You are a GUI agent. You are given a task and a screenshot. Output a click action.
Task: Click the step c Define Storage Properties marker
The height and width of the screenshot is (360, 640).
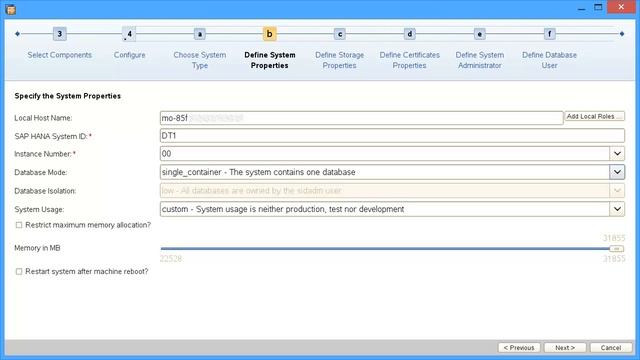pos(340,34)
